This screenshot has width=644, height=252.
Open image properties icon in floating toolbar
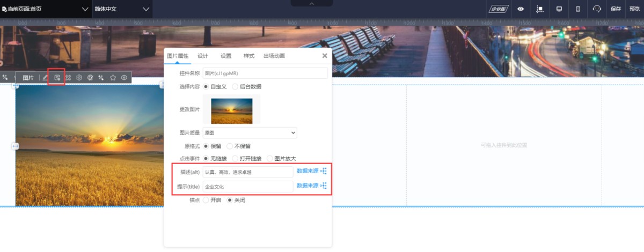57,78
